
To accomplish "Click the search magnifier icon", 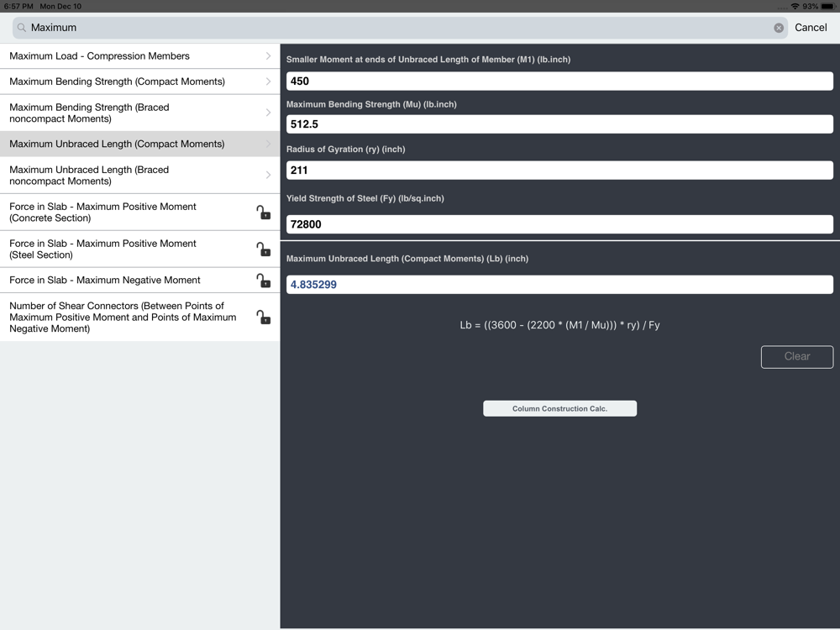I will pyautogui.click(x=22, y=28).
